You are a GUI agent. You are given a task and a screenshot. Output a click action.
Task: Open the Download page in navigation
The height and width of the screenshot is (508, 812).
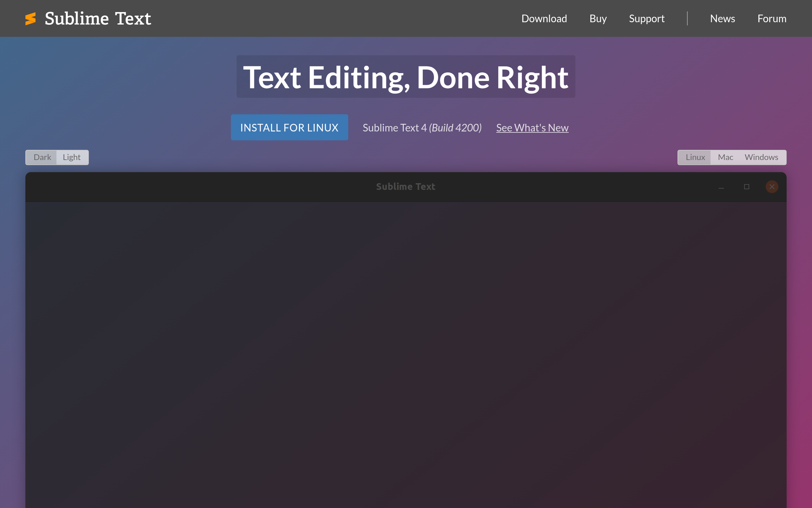544,18
